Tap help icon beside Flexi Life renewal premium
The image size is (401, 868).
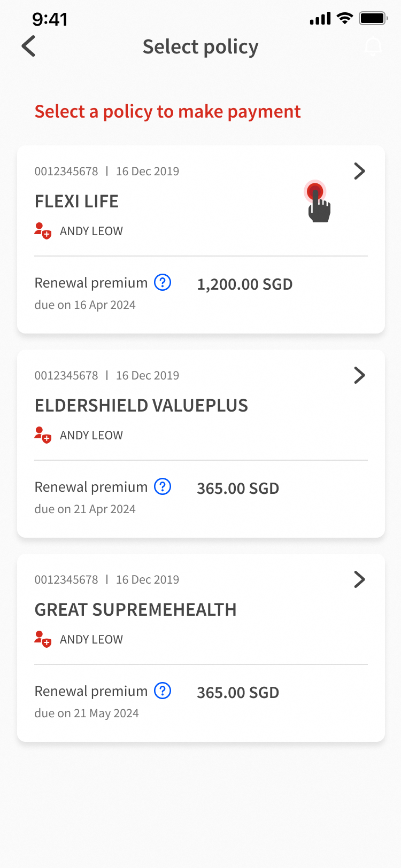(x=163, y=282)
